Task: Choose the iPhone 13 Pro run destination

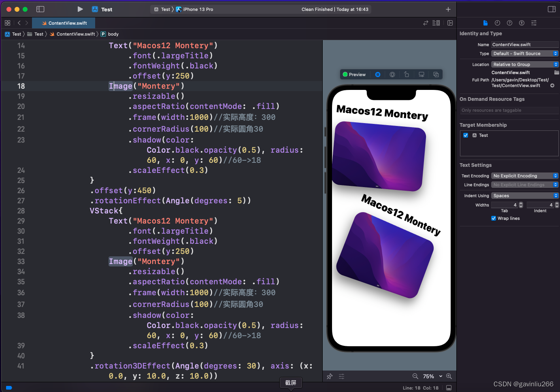Action: coord(194,9)
